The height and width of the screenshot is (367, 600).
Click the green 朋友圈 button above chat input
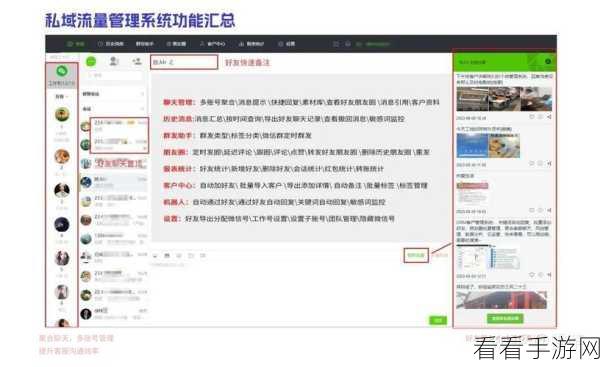pyautogui.click(x=416, y=255)
